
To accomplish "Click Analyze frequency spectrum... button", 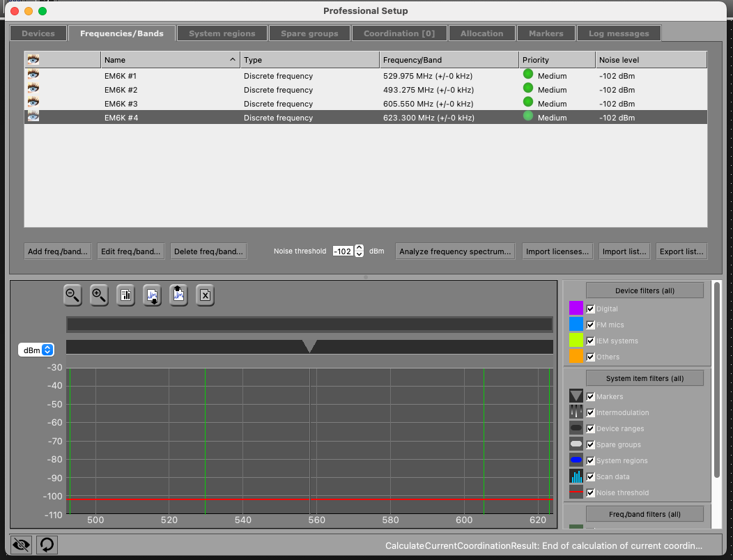I will (x=455, y=251).
